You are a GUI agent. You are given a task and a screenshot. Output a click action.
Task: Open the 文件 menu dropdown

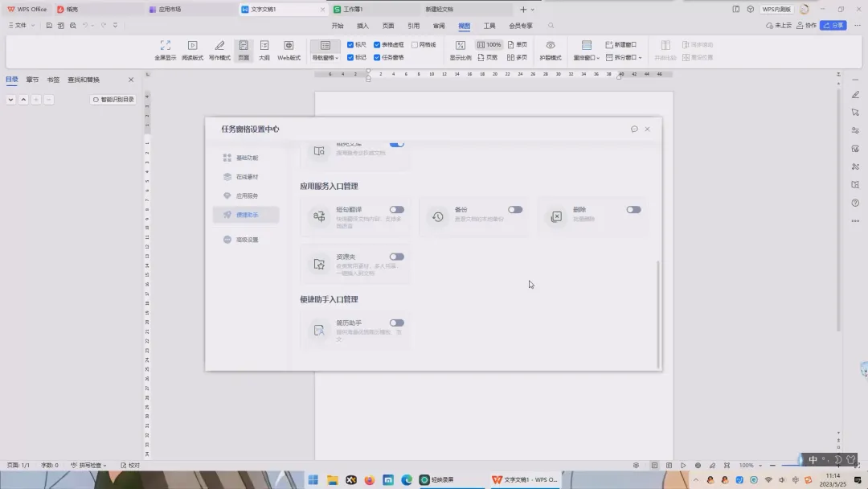point(22,26)
